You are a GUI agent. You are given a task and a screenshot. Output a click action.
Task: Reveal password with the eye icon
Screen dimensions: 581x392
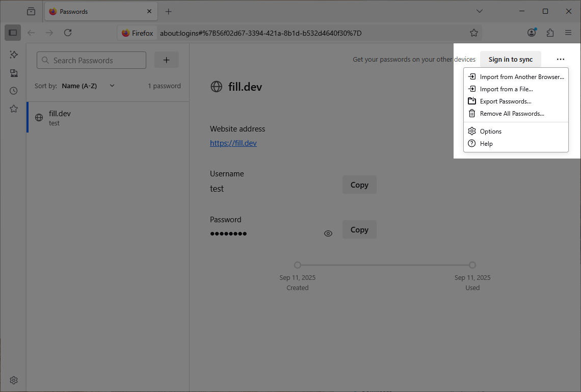[x=328, y=233]
